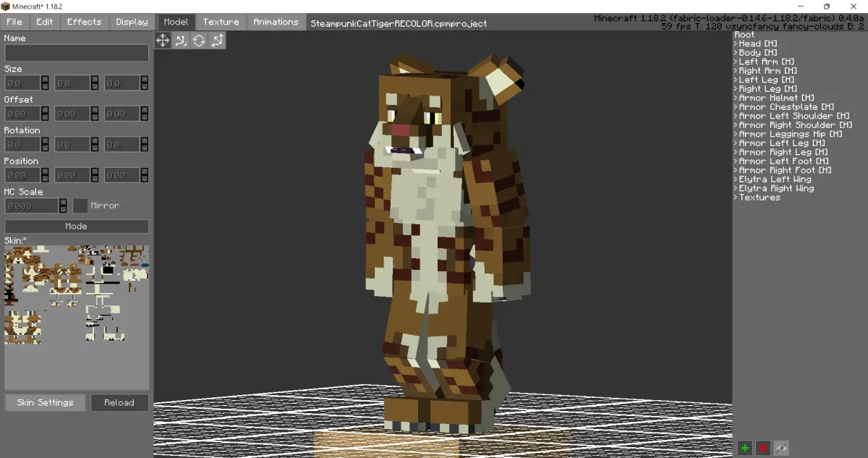Select the 'Root' entry in part tree
The width and height of the screenshot is (868, 458).
744,35
